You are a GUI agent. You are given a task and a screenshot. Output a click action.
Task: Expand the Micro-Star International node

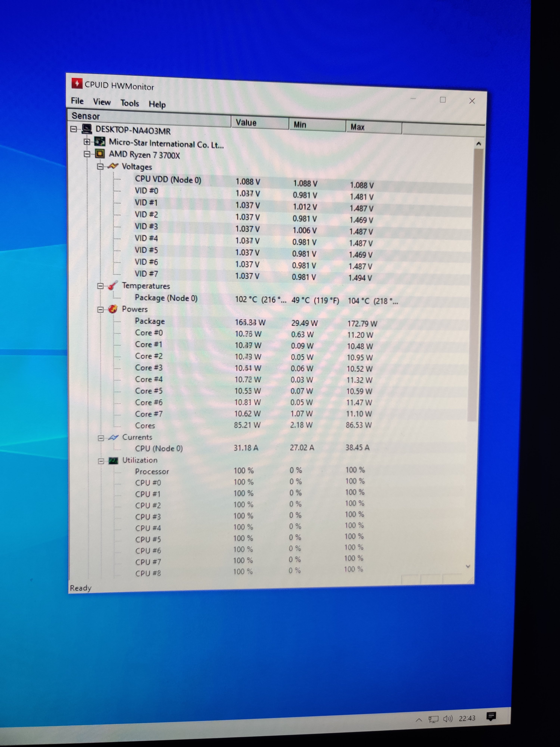coord(87,142)
